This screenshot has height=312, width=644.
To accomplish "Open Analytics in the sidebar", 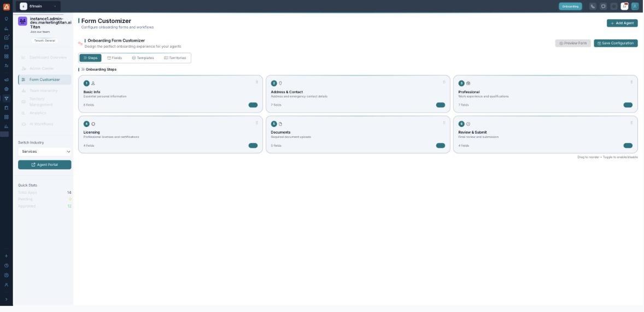I will pos(45,113).
